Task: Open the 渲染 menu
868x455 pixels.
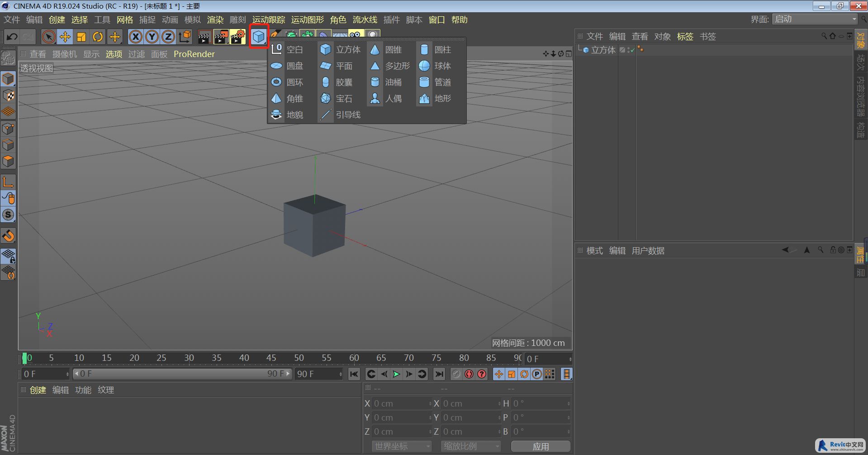Action: (x=215, y=20)
